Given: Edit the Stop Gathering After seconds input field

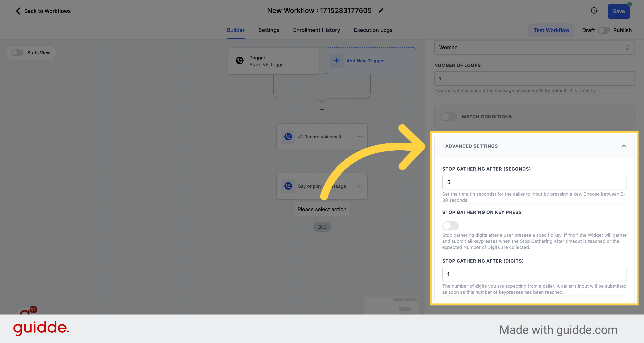Looking at the screenshot, I should [x=535, y=182].
